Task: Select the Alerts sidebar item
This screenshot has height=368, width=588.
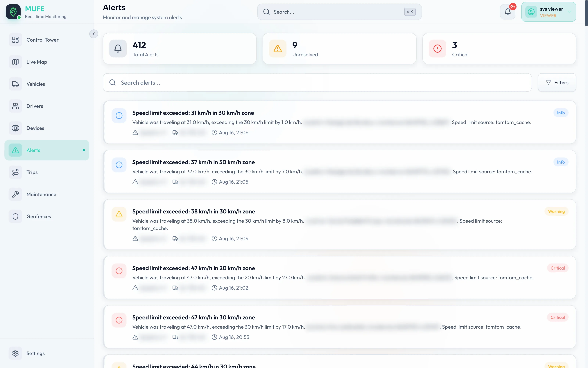Action: coord(47,150)
